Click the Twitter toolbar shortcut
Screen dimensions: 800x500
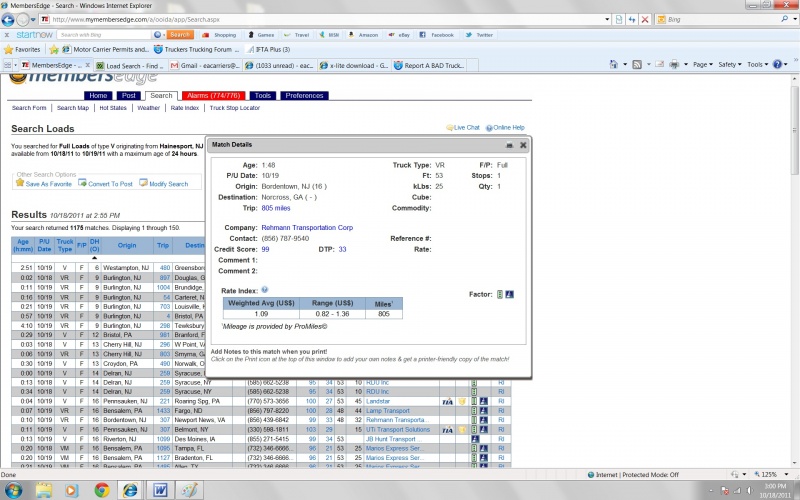coord(479,35)
